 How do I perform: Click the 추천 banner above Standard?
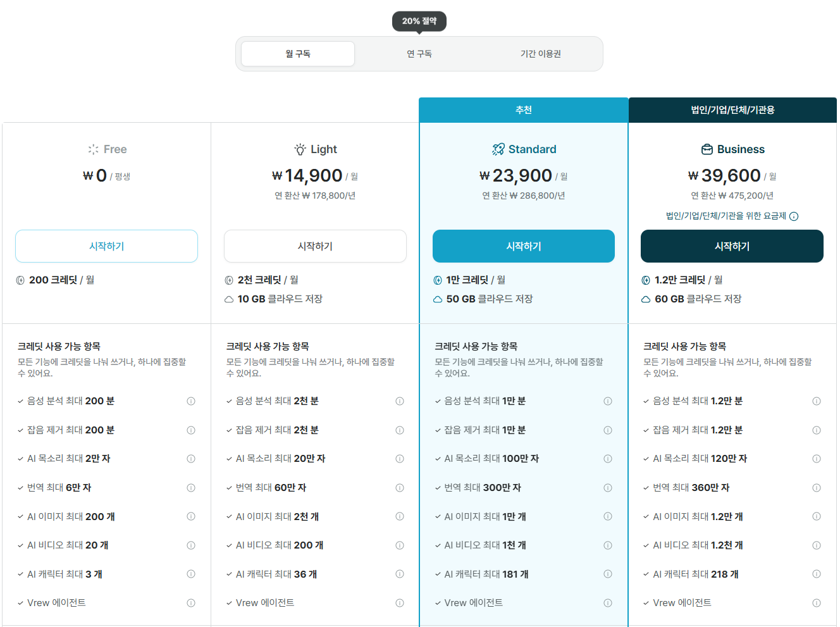(x=524, y=110)
